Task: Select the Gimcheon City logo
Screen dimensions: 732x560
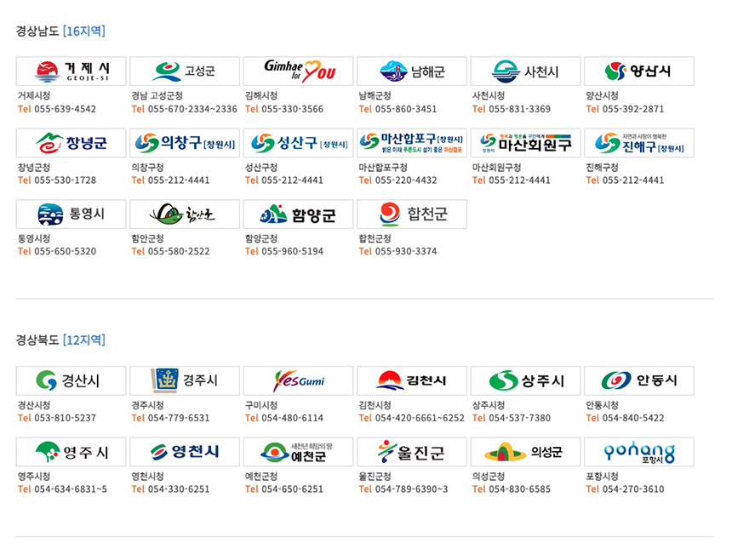Action: tap(412, 380)
